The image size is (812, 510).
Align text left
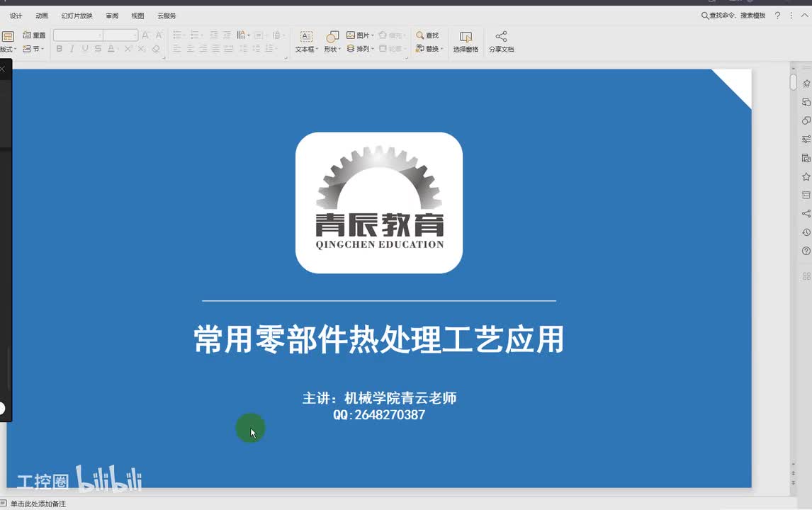[177, 49]
